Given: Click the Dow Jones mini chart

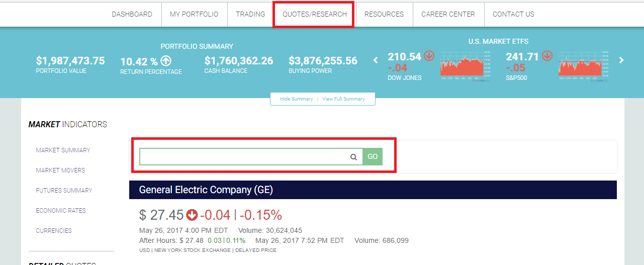Looking at the screenshot, I should tap(465, 65).
